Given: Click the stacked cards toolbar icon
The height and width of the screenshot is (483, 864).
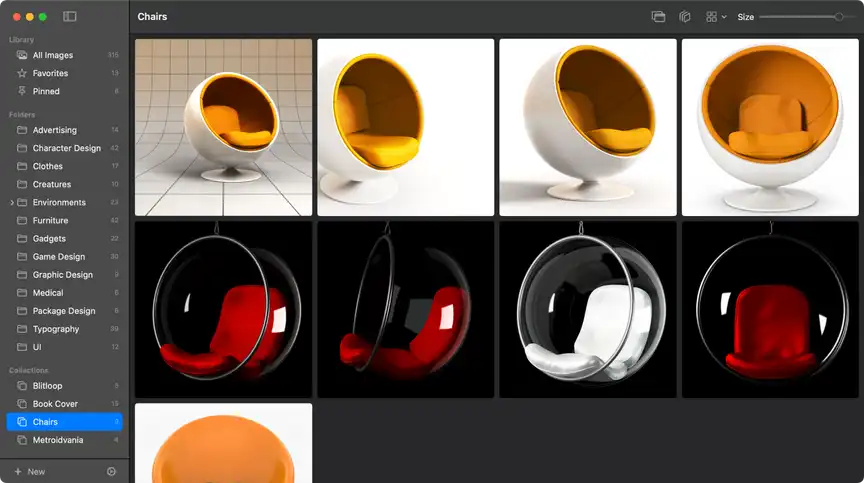Looking at the screenshot, I should [685, 17].
